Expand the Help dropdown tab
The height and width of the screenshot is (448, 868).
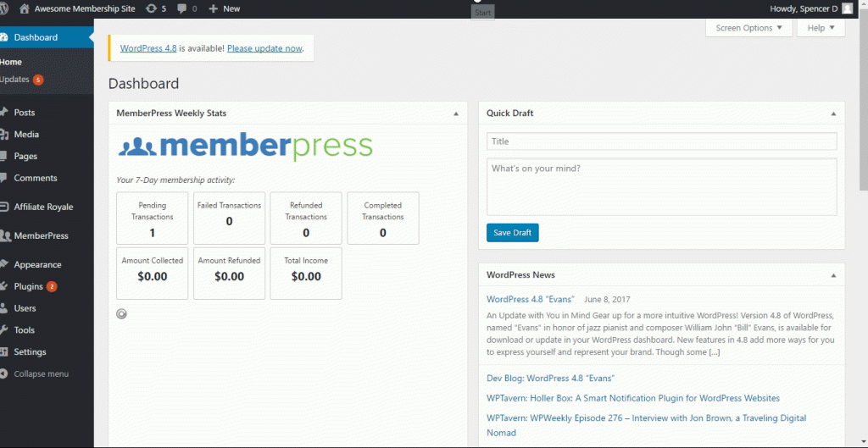(x=821, y=28)
